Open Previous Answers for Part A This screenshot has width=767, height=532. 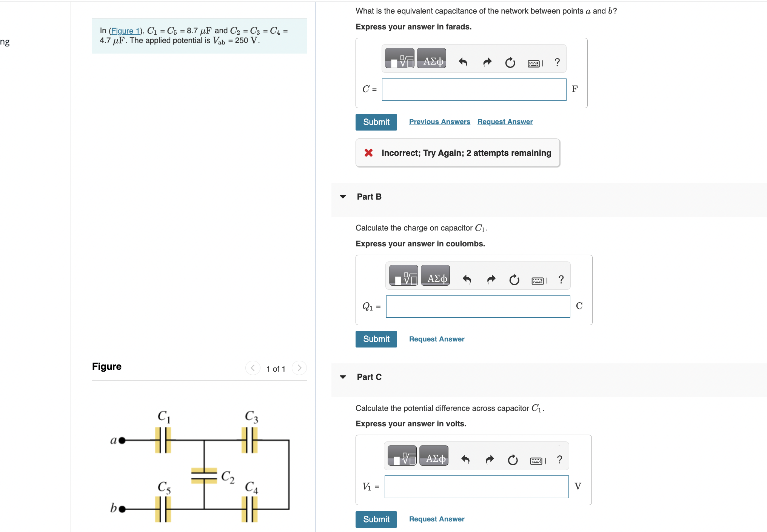(440, 121)
